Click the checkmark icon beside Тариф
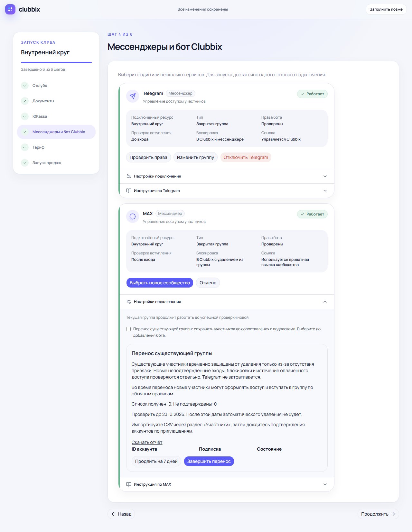Screen dimensions: 412x532 click(25, 147)
